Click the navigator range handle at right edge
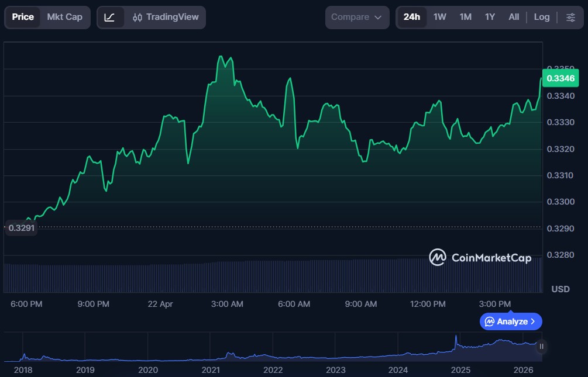Image resolution: width=588 pixels, height=377 pixels. 541,346
